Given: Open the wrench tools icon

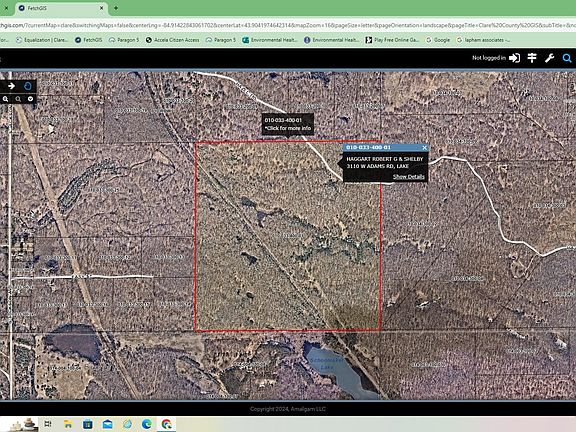Looking at the screenshot, I should (x=550, y=58).
